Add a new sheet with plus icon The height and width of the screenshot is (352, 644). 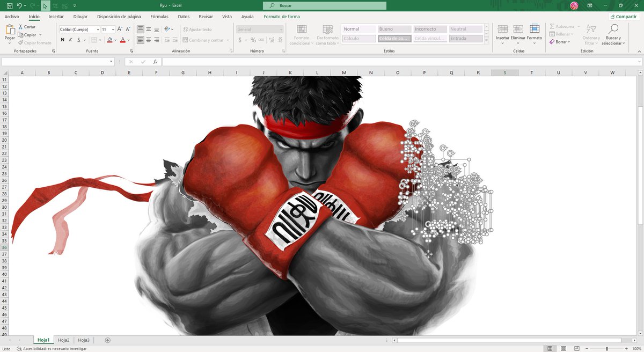(x=108, y=340)
